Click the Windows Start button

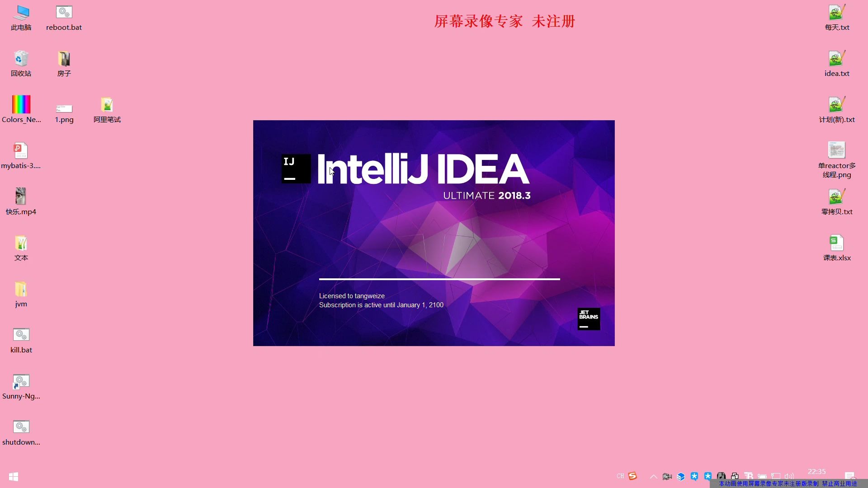[x=13, y=477]
